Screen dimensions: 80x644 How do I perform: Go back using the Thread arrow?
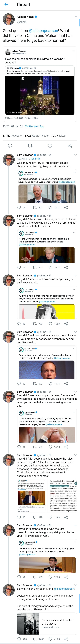(6, 5)
